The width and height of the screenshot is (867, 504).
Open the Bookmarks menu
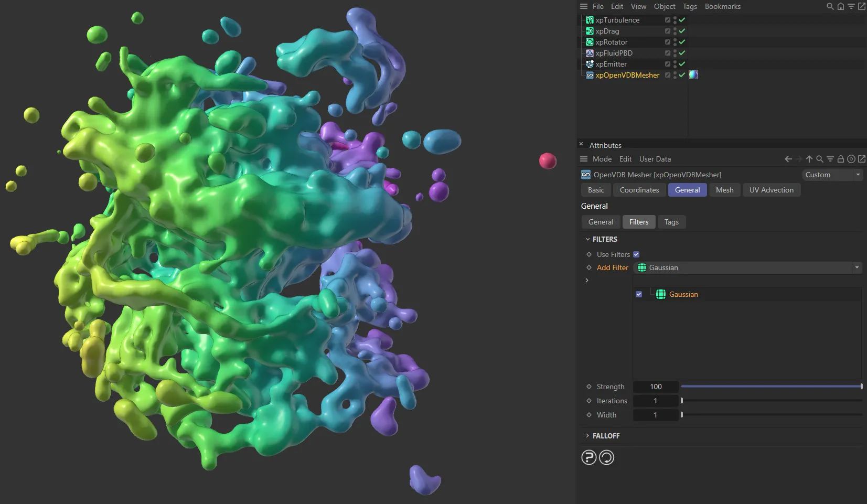722,6
